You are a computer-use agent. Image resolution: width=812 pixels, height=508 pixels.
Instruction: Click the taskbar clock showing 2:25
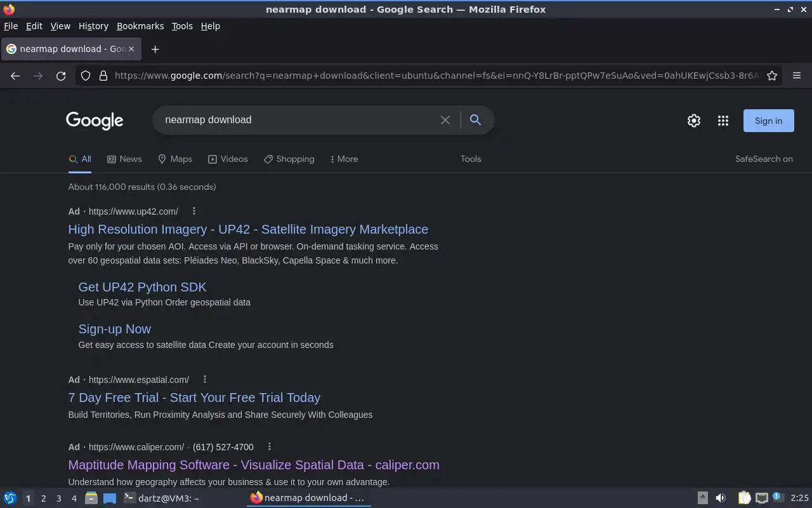[799, 498]
